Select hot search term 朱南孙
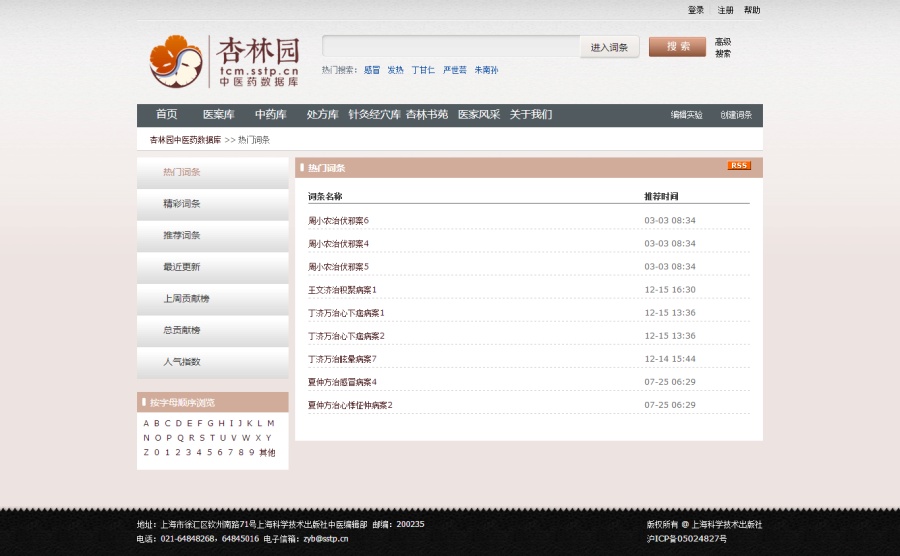900x556 pixels. click(486, 70)
